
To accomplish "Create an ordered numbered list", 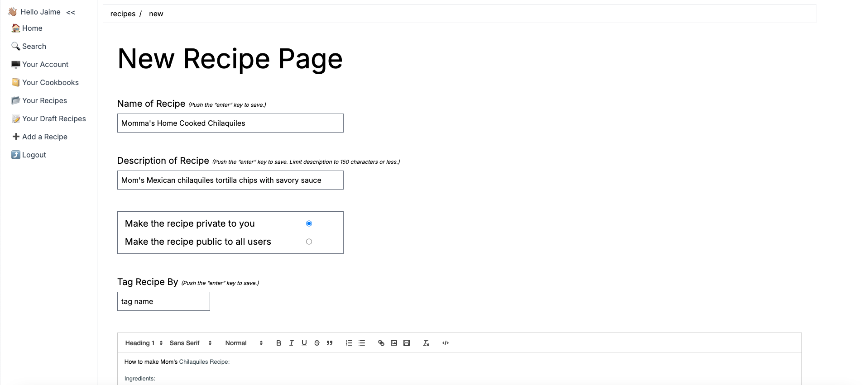I will (349, 343).
